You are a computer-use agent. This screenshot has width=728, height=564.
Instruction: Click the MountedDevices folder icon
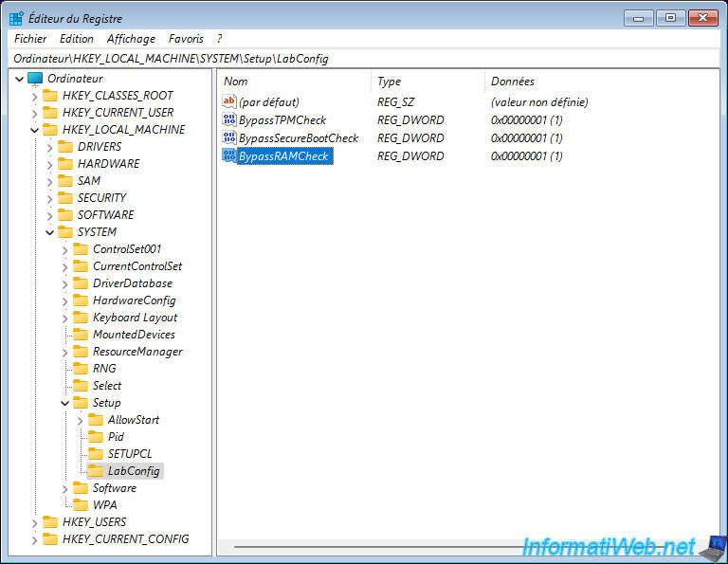click(81, 335)
